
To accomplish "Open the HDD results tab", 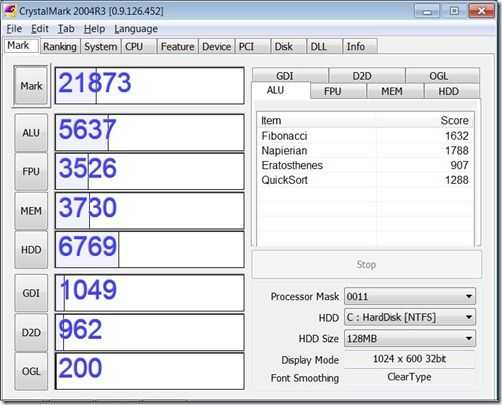I will tap(452, 91).
